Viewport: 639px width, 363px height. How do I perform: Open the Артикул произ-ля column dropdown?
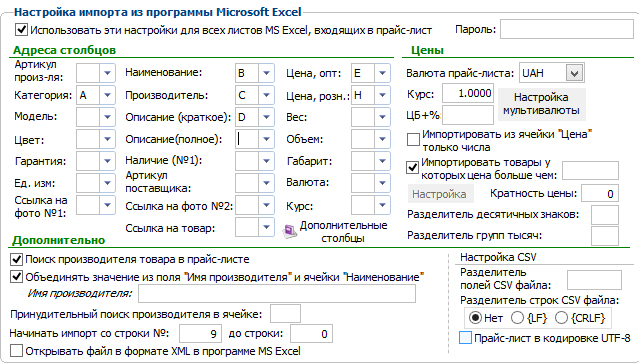pyautogui.click(x=107, y=73)
